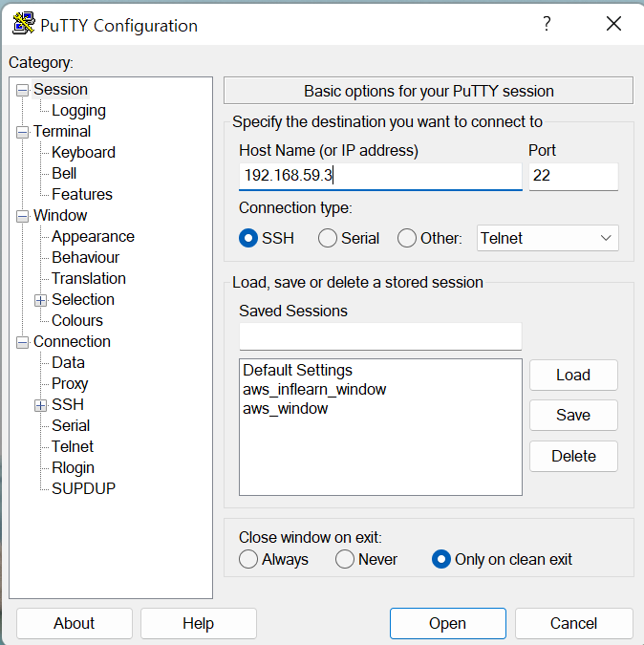This screenshot has height=645, width=644.
Task: Click the Delete session button
Action: click(573, 456)
